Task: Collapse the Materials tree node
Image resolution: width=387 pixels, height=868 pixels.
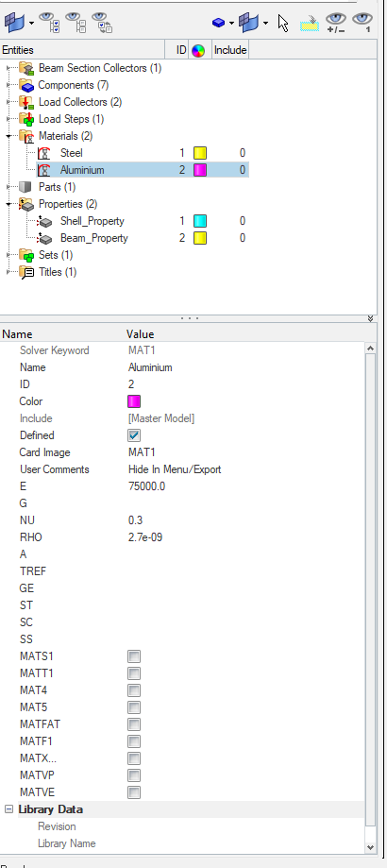Action: (8, 136)
